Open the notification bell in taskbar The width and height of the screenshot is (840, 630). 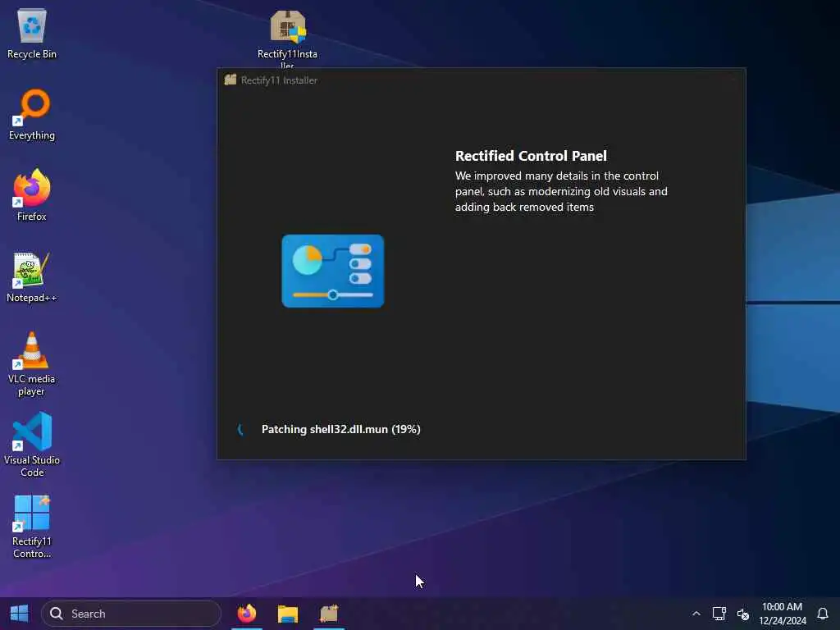coord(822,614)
